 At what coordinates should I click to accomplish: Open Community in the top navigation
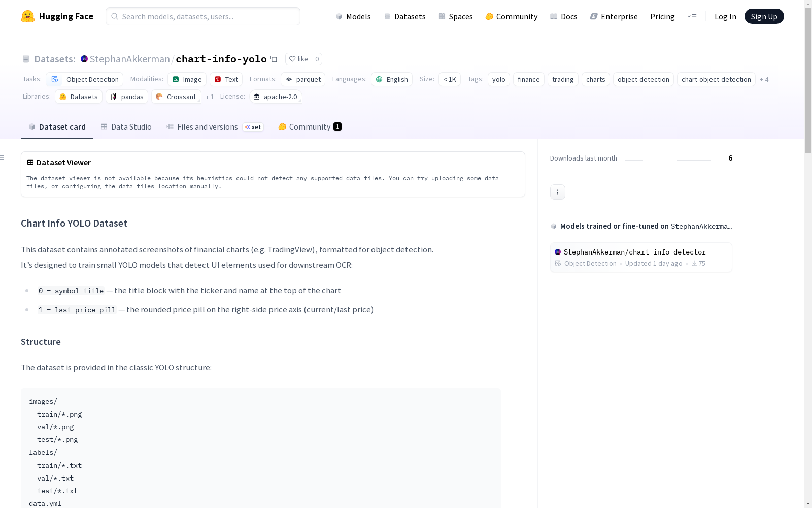[x=511, y=16]
